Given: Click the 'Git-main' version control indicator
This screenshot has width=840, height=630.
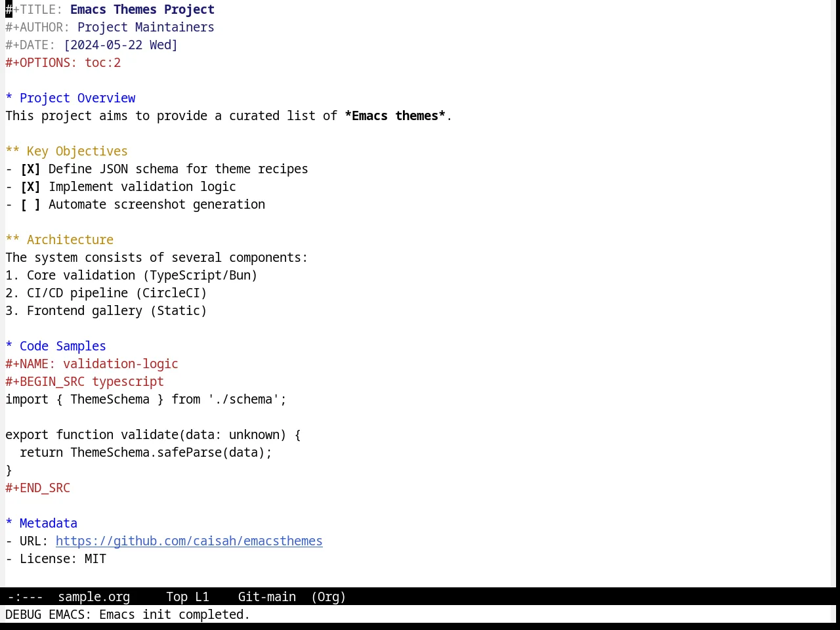Looking at the screenshot, I should tap(267, 597).
